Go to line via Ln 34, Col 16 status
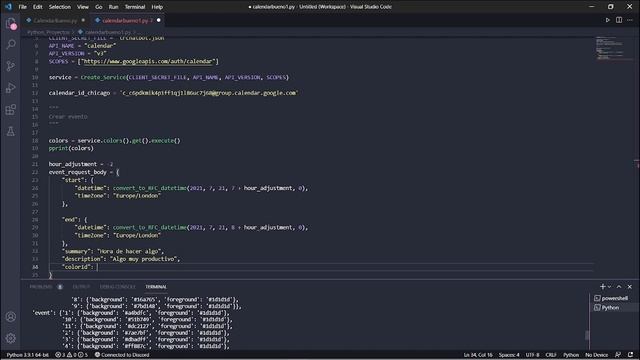Screen dimensions: 640x360 click(478, 355)
